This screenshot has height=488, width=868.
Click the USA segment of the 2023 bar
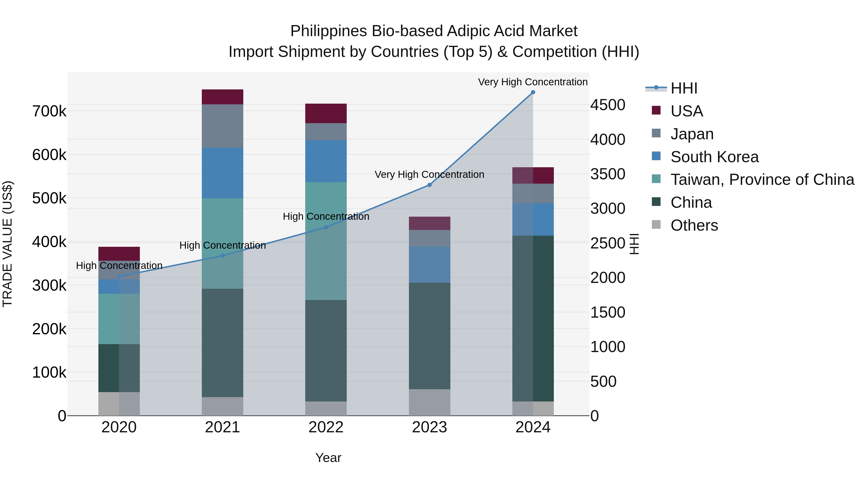[430, 223]
